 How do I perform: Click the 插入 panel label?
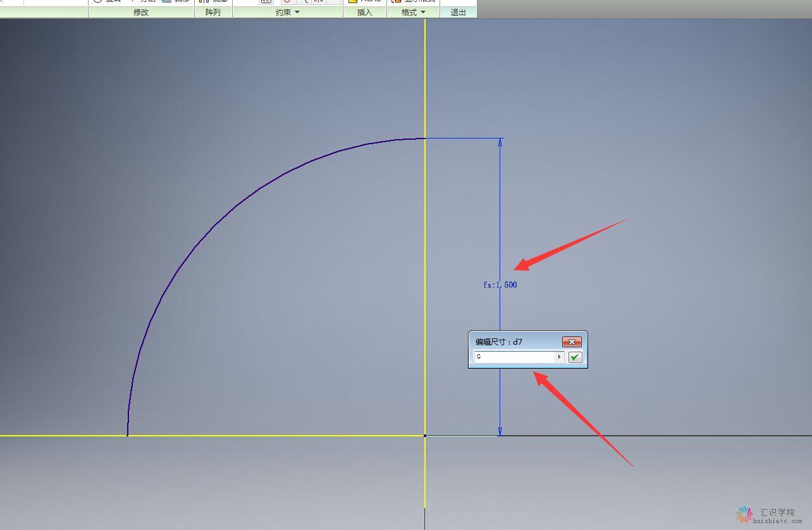(x=365, y=12)
